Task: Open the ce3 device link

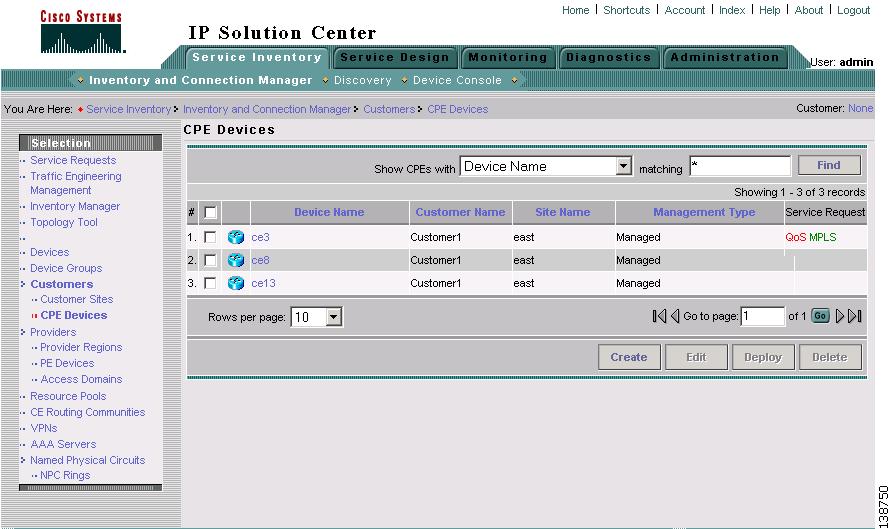Action: tap(261, 237)
